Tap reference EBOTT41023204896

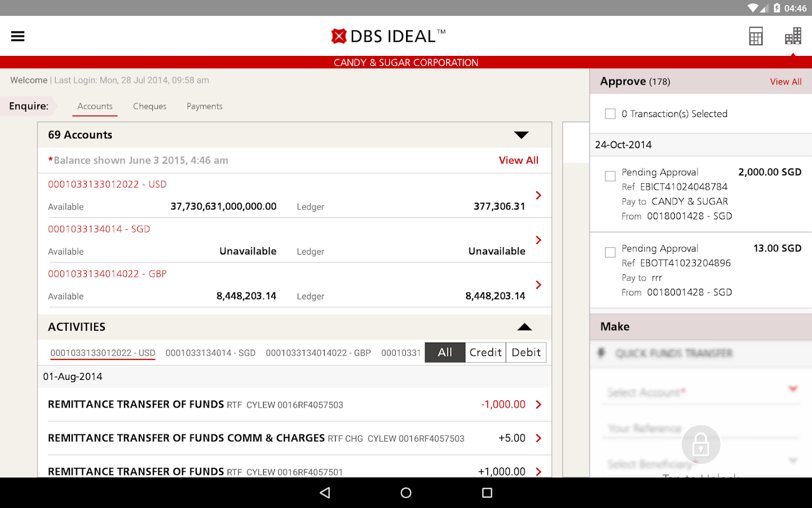685,263
